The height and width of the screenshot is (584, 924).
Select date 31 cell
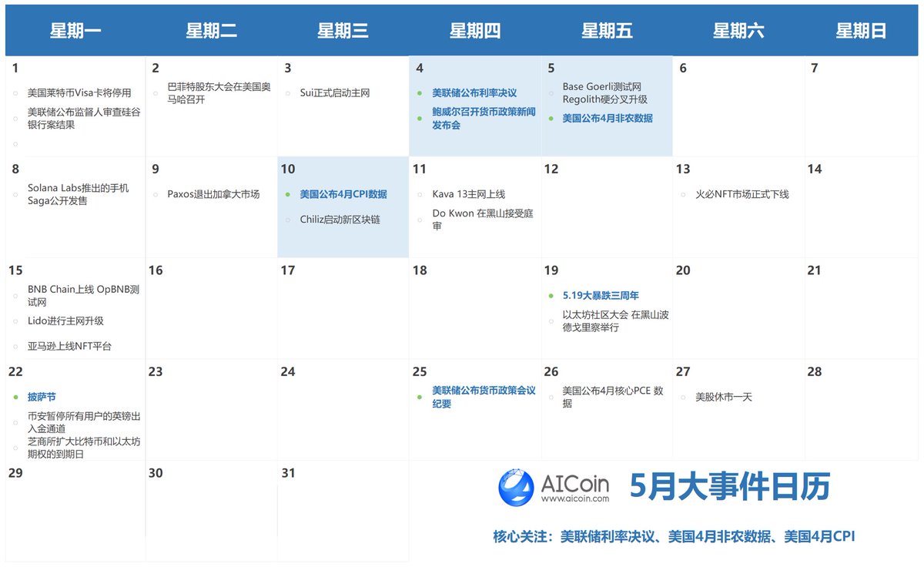point(343,512)
